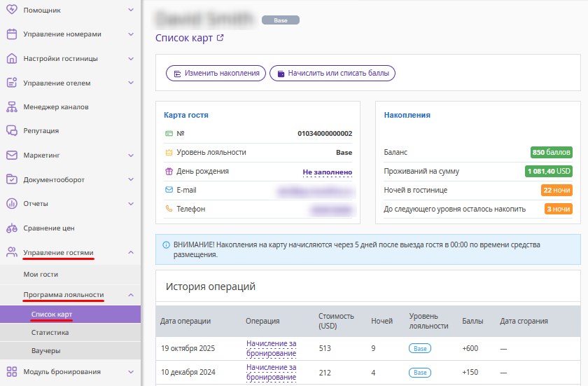Click the Reports chart icon
The height and width of the screenshot is (386, 588).
pos(11,204)
